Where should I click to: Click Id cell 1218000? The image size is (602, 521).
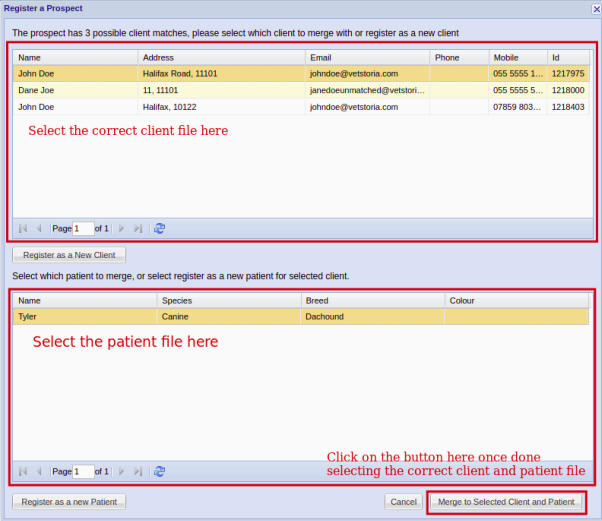tap(568, 90)
